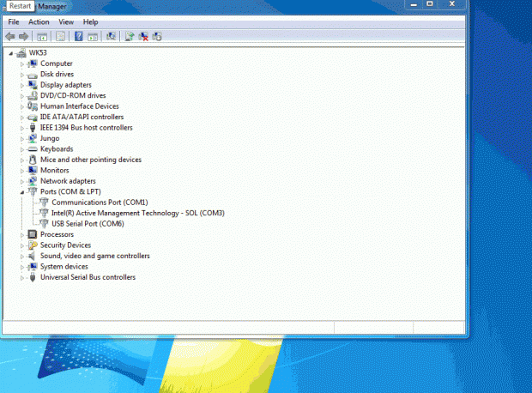The height and width of the screenshot is (393, 532).
Task: Maximize the Device Manager window
Action: 430,4
